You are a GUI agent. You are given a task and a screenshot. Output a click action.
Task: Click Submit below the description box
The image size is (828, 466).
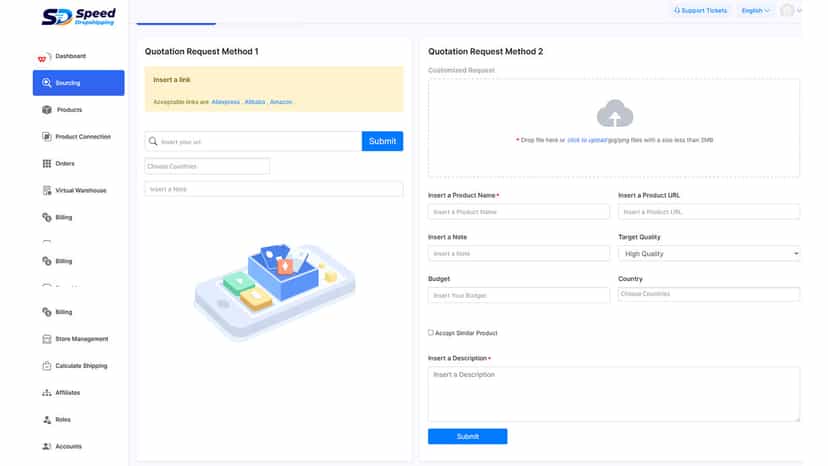pos(467,436)
